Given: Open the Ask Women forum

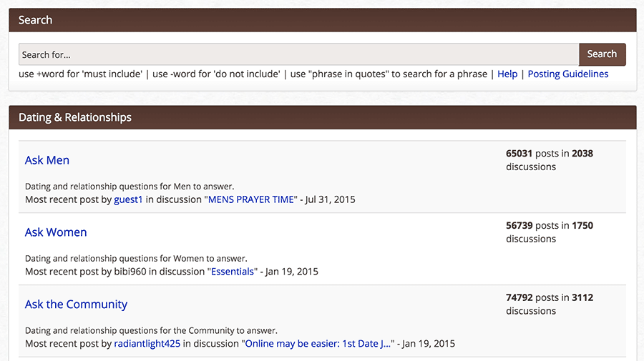Looking at the screenshot, I should (x=56, y=232).
